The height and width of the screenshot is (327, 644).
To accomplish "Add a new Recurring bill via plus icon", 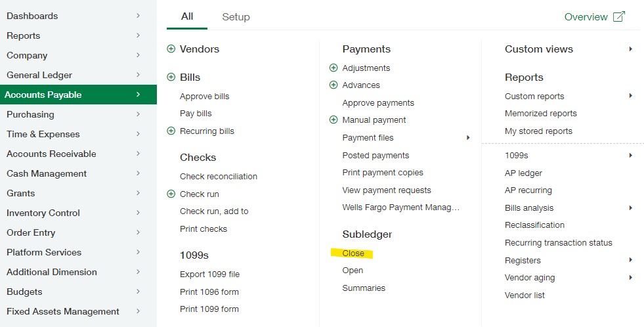I will tap(171, 131).
